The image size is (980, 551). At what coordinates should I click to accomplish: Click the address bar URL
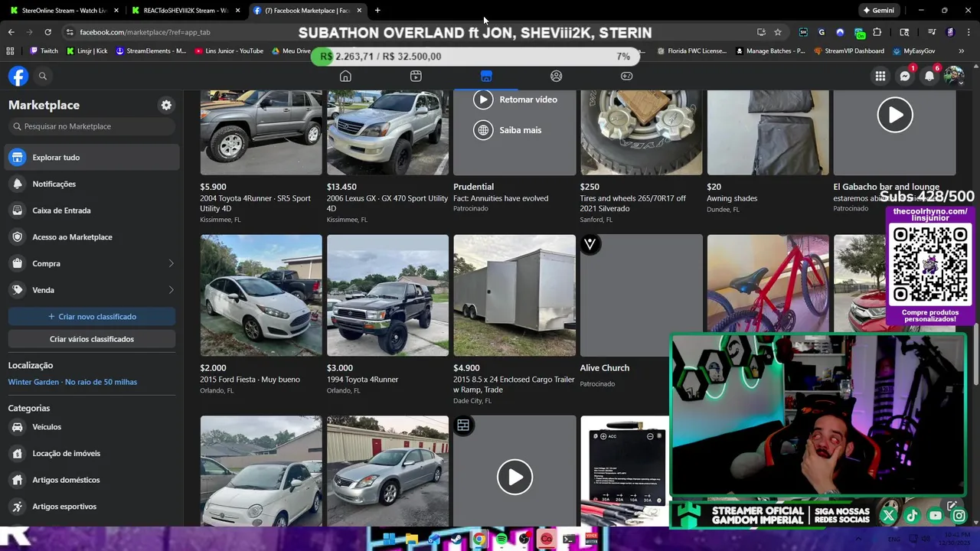(x=145, y=32)
